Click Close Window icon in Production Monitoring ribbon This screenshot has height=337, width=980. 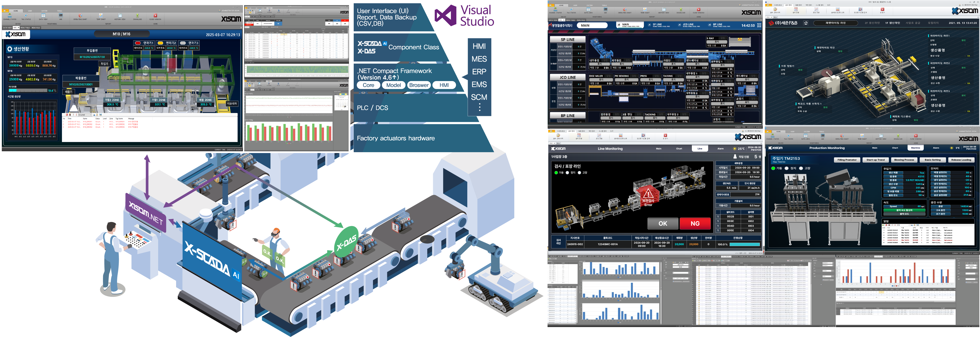point(916,137)
